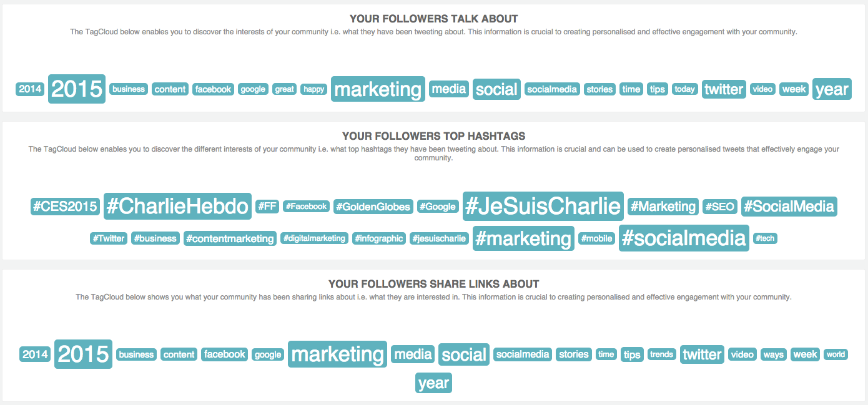Open the #CES2015 hashtag tag
Screen dimensions: 868x405
(x=66, y=207)
